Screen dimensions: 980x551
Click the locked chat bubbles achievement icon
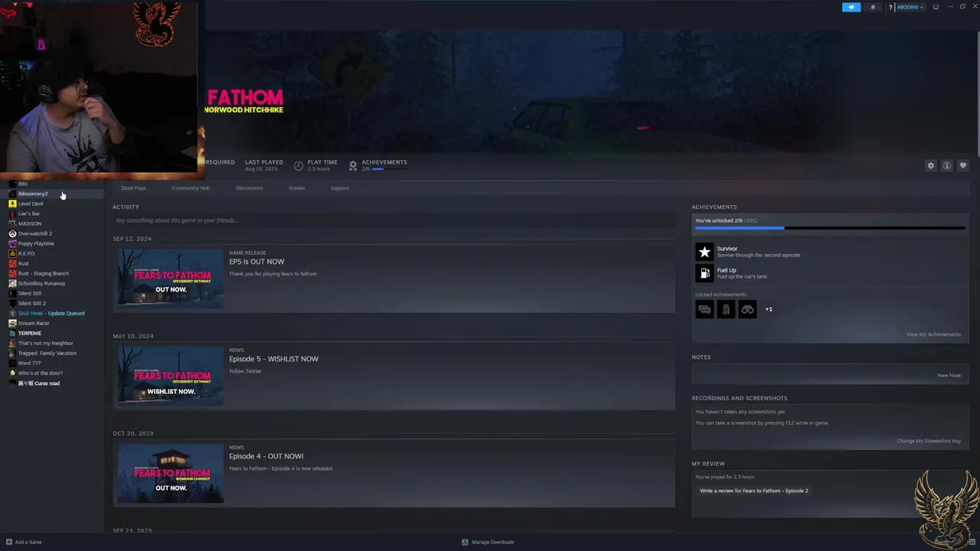tap(704, 309)
